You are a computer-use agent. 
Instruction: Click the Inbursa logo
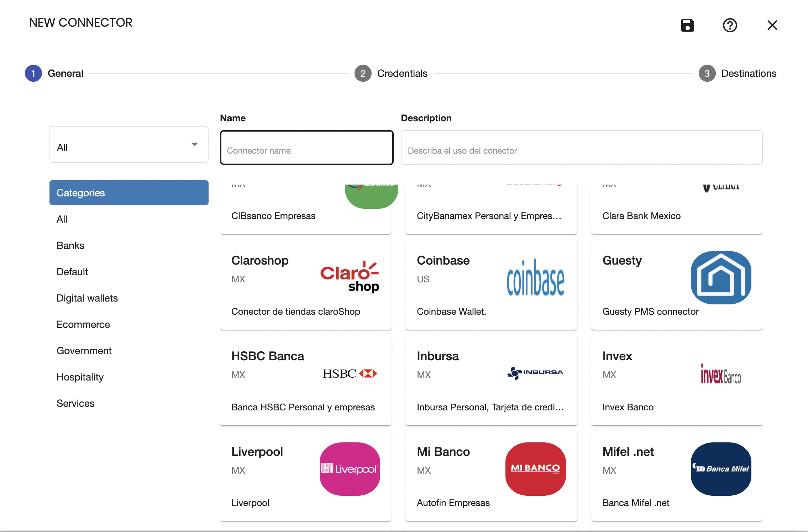pos(535,373)
